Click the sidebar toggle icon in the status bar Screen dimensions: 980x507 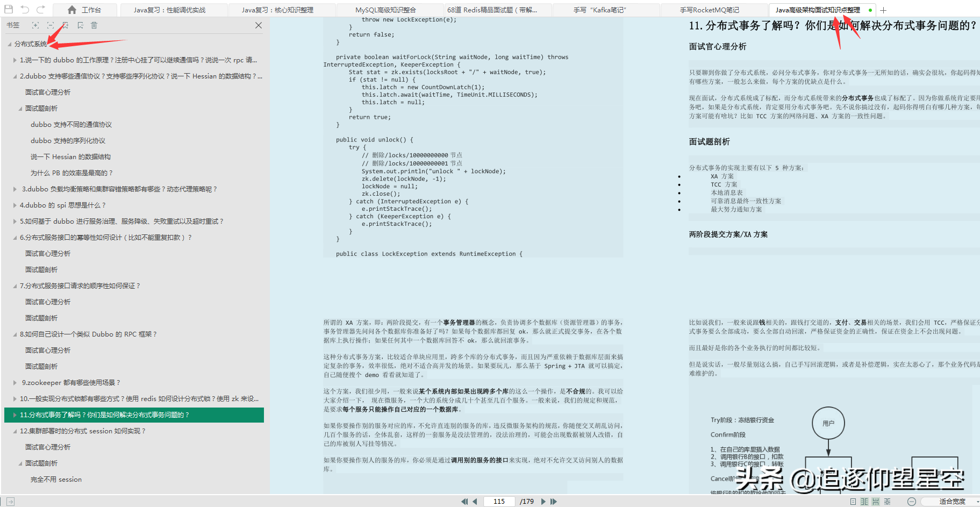pyautogui.click(x=10, y=502)
